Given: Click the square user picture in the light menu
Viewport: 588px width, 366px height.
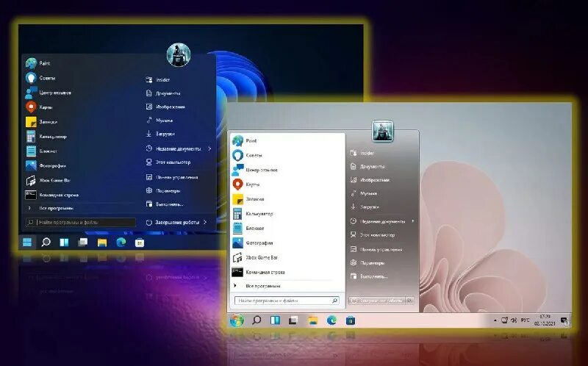Looking at the screenshot, I should [x=382, y=132].
